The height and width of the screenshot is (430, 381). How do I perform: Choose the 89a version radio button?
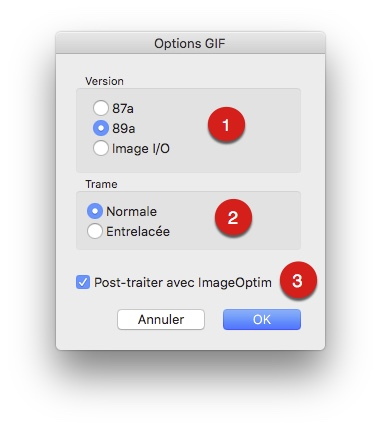pyautogui.click(x=101, y=128)
